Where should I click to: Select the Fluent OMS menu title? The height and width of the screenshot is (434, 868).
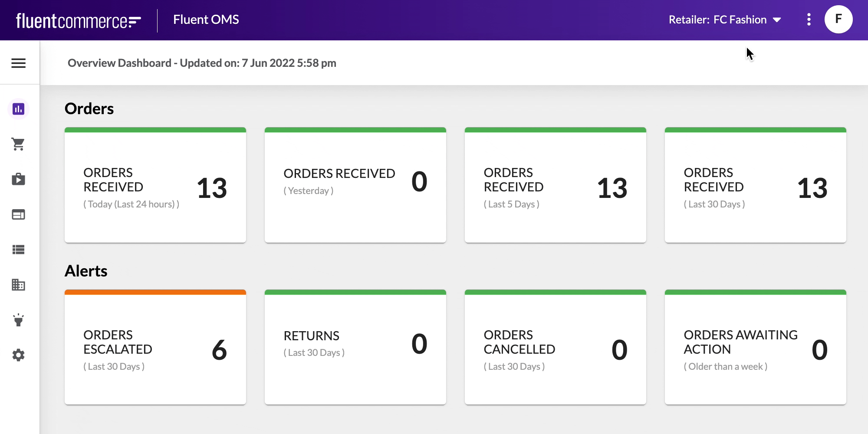click(206, 20)
